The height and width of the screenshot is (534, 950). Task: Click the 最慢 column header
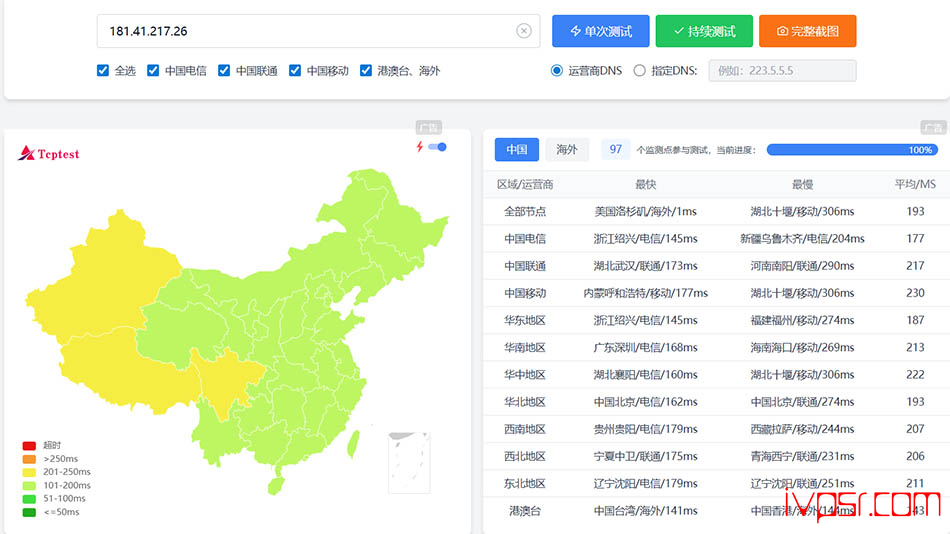click(x=802, y=184)
